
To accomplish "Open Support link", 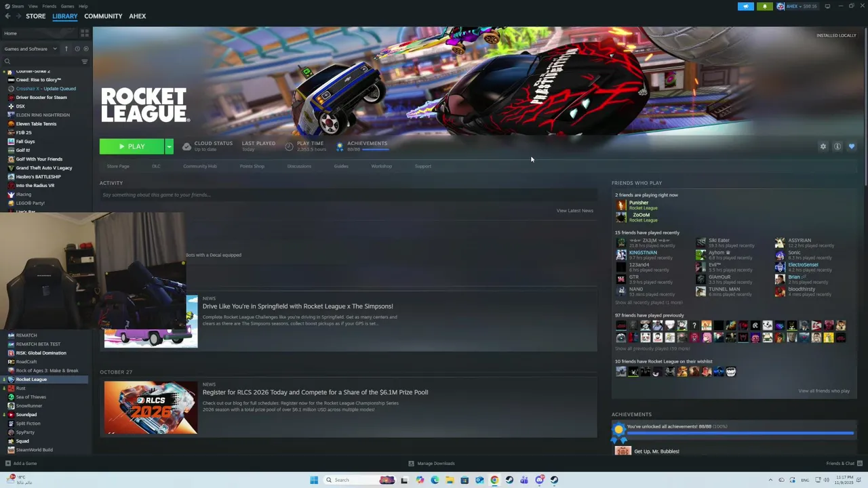I will pos(423,166).
